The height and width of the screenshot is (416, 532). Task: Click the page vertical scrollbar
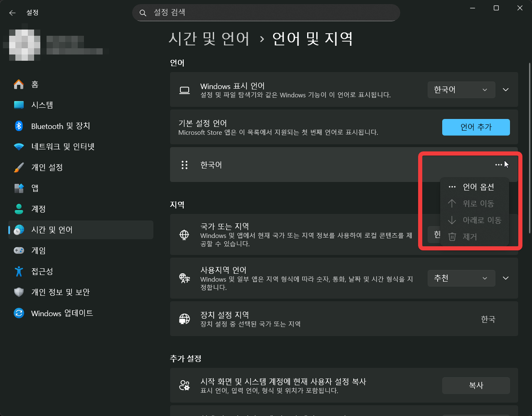tap(530, 148)
